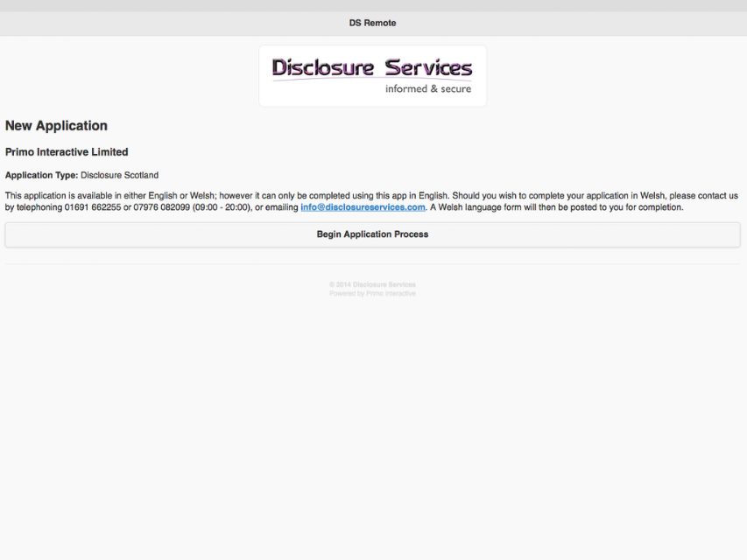Image resolution: width=747 pixels, height=560 pixels.
Task: Click the hours text (09:00 - 20:00)
Action: 222,207
